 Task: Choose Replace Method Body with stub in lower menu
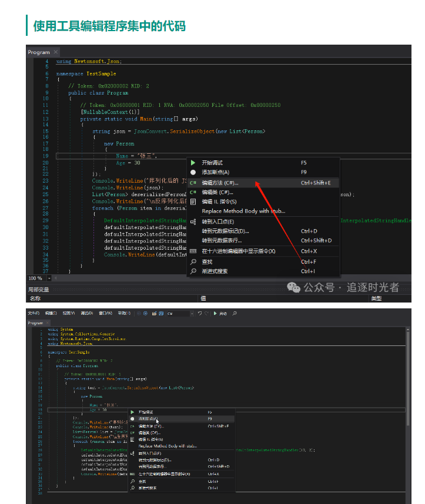(x=182, y=446)
